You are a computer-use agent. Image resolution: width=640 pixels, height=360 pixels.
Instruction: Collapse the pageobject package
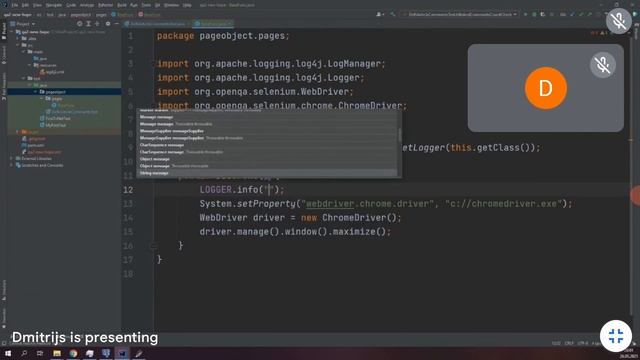coord(35,92)
